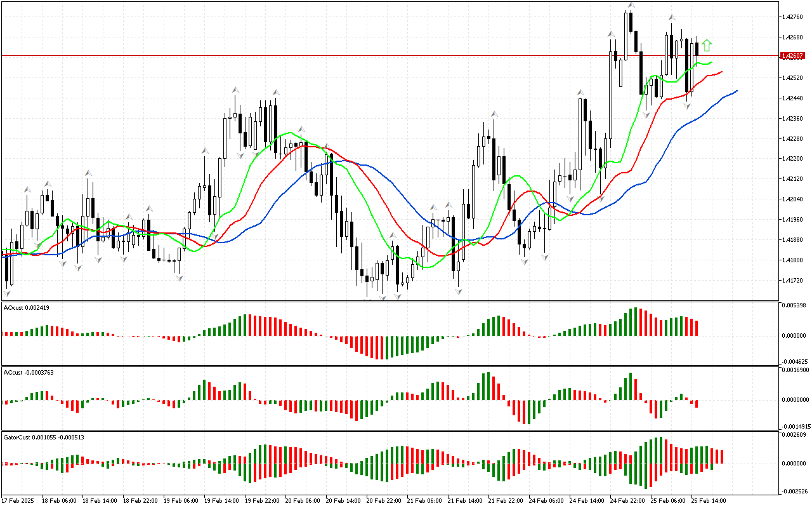This screenshot has height=508, width=812.
Task: Select the 24 Feb 14:00 time label
Action: 587,501
